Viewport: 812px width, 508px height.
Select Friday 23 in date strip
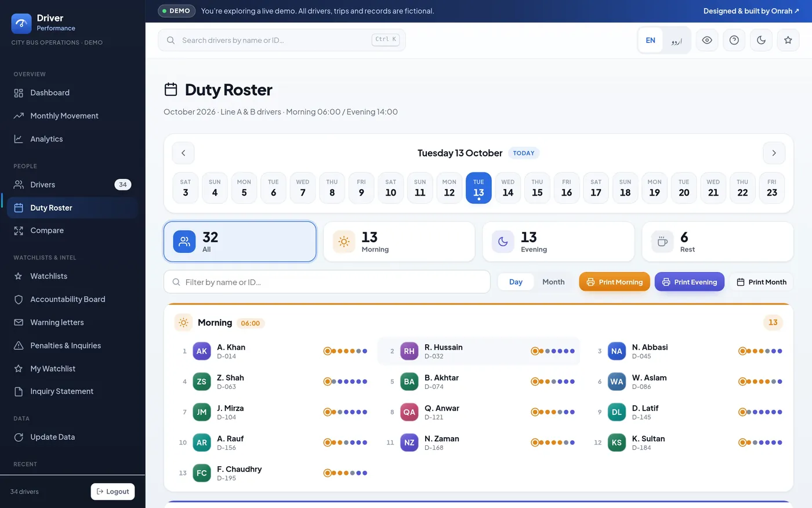tap(772, 188)
